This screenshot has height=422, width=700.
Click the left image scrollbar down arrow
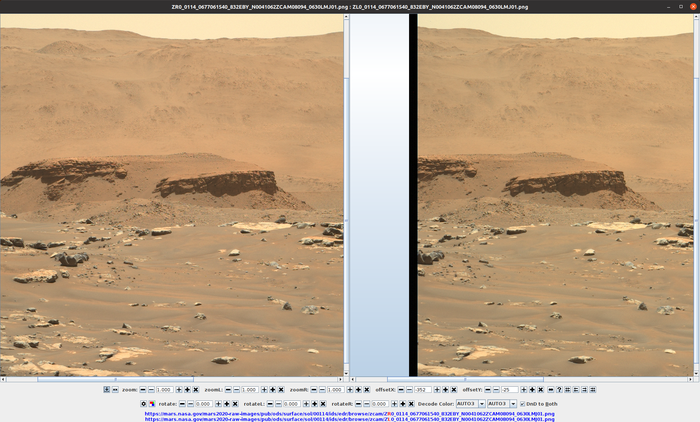pyautogui.click(x=346, y=373)
